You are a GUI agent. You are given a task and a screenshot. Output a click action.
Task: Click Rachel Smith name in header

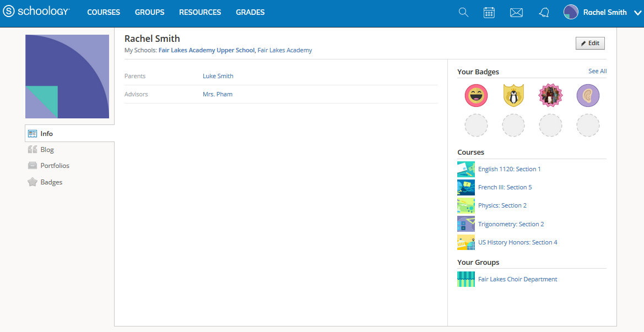[x=604, y=12]
